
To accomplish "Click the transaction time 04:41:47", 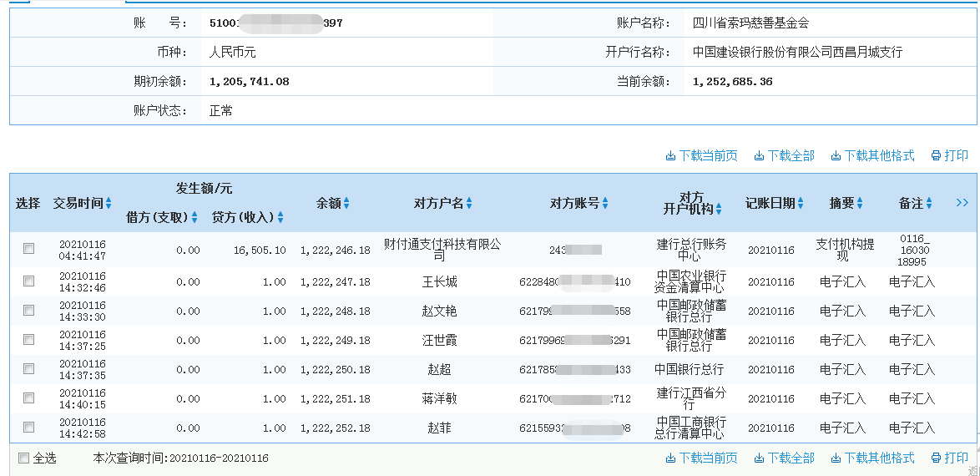I will point(83,256).
